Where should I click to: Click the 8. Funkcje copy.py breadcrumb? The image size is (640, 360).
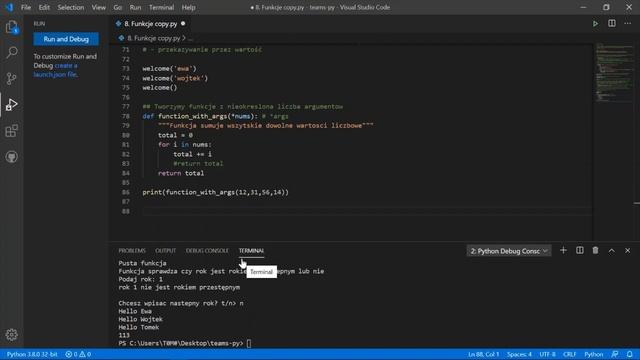coord(153,38)
